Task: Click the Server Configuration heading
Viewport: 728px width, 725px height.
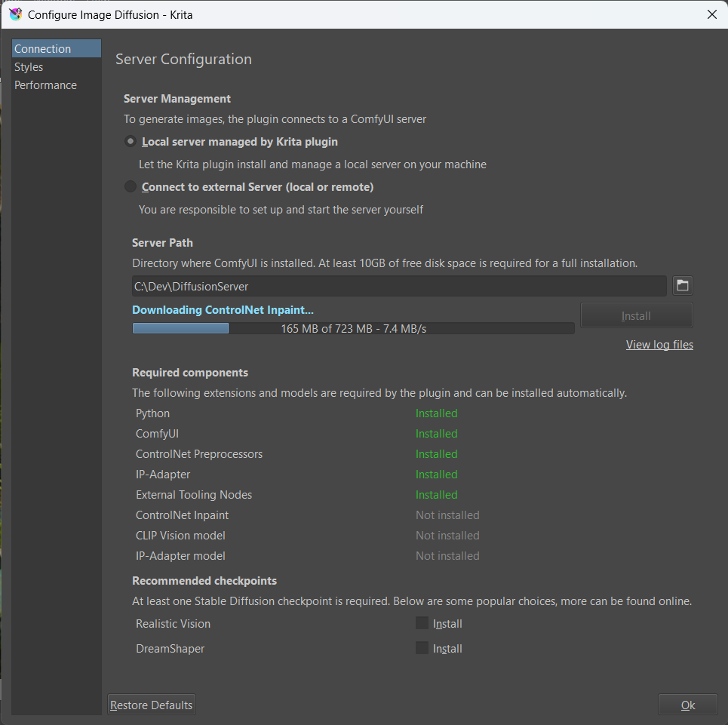Action: pyautogui.click(x=183, y=60)
